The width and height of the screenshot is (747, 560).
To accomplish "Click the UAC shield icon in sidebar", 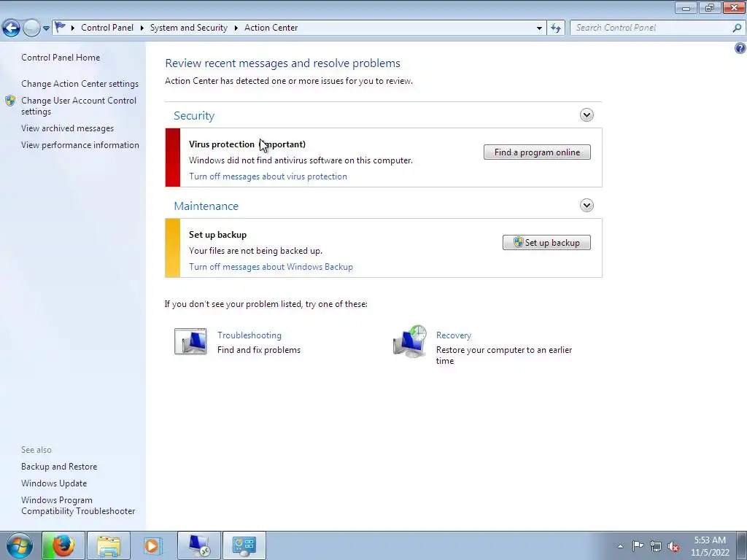I will tap(10, 101).
